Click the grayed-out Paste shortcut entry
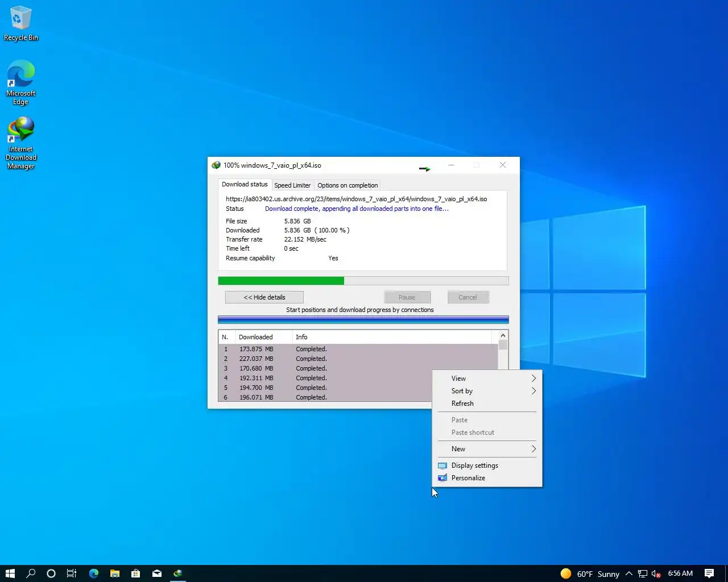This screenshot has width=728, height=582. point(487,433)
